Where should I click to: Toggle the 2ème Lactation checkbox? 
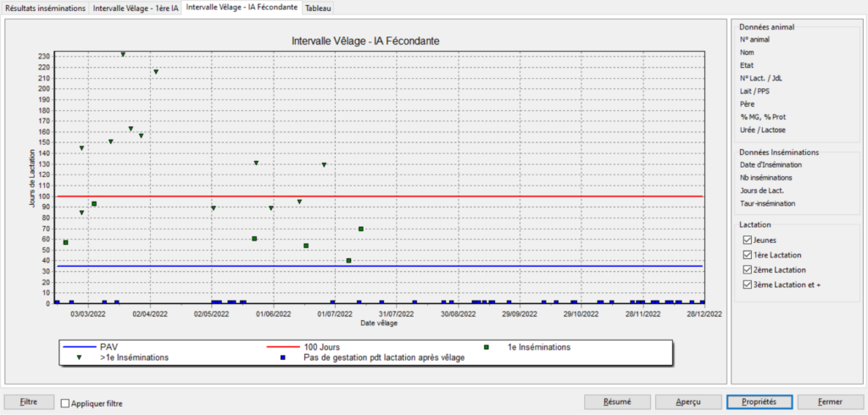pyautogui.click(x=747, y=269)
